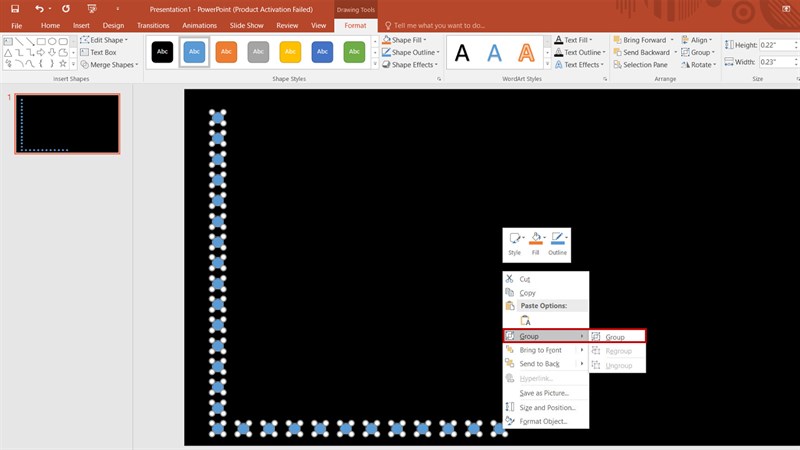Switch to the Animations tab

(x=199, y=25)
